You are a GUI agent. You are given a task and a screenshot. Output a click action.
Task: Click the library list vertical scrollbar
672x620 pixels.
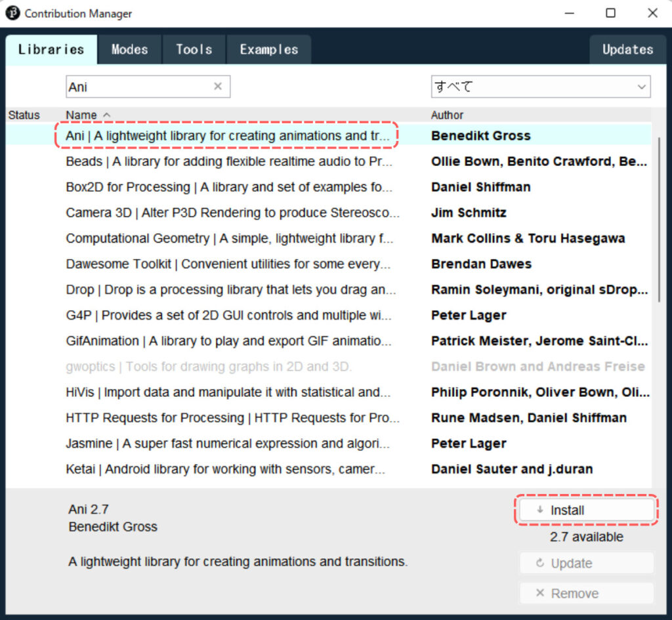tap(659, 219)
